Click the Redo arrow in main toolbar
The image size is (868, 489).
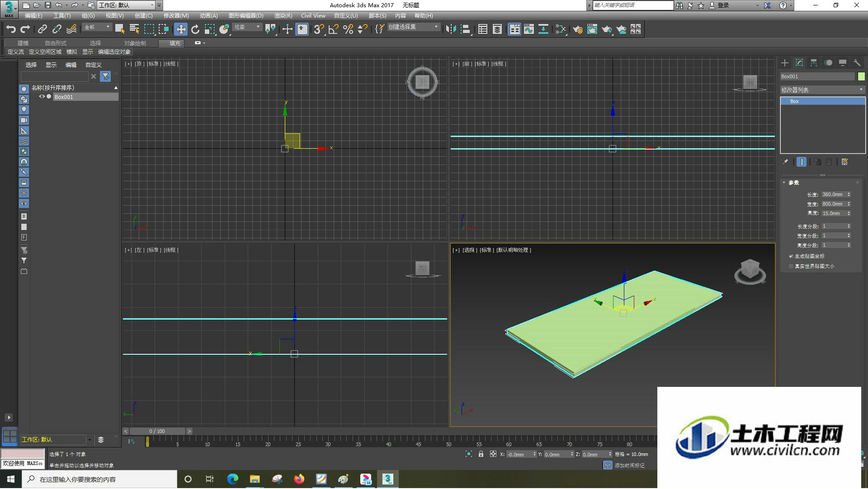click(25, 29)
